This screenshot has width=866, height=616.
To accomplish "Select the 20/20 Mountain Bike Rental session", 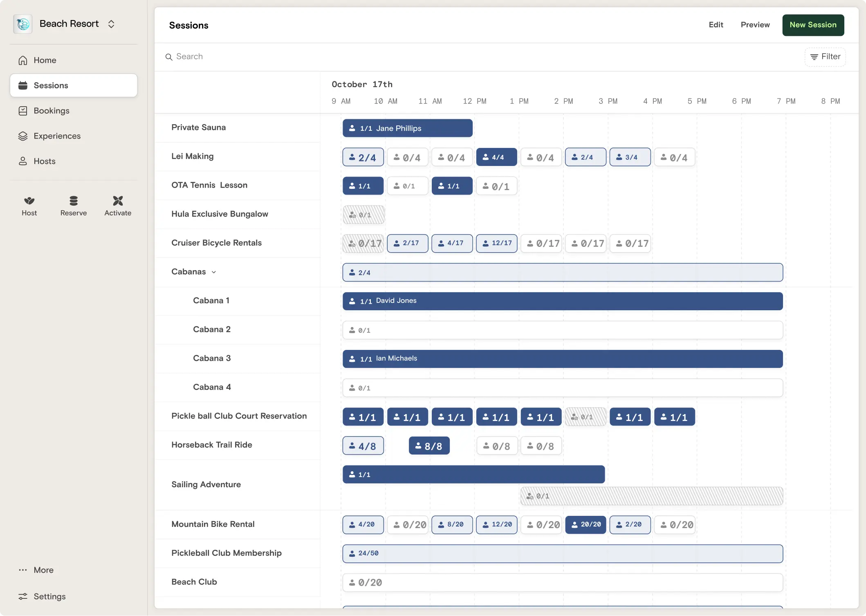I will (x=586, y=524).
